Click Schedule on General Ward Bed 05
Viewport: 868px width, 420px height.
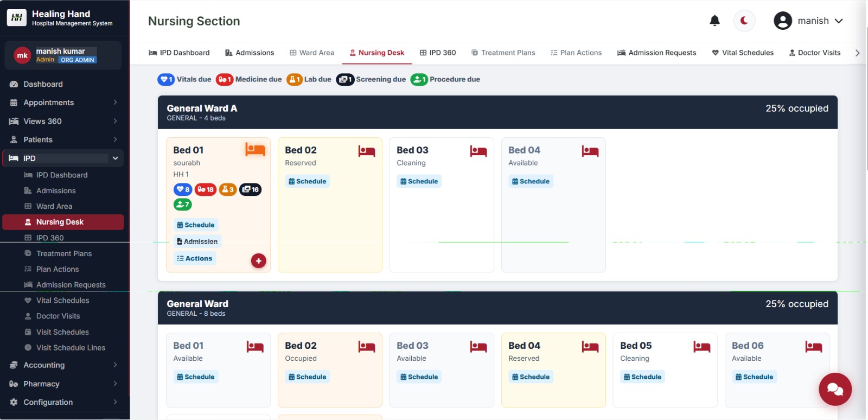643,377
